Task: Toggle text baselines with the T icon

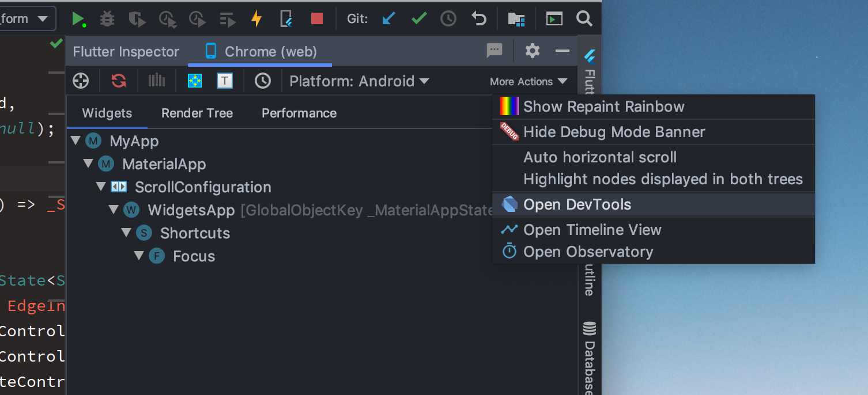Action: 225,81
